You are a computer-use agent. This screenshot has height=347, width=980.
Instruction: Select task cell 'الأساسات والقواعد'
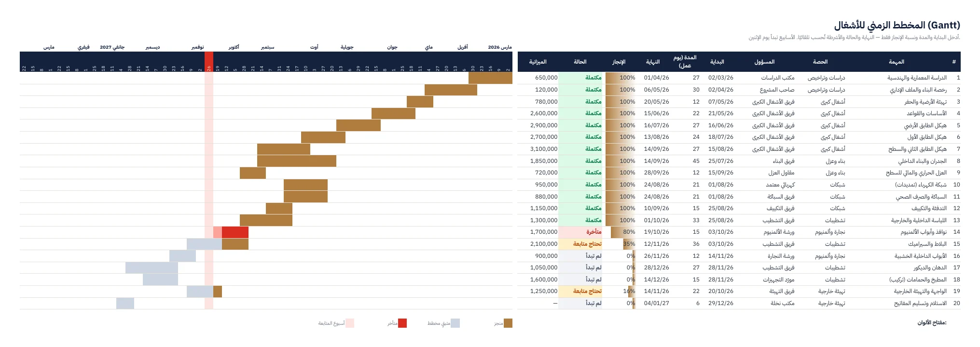tap(926, 113)
